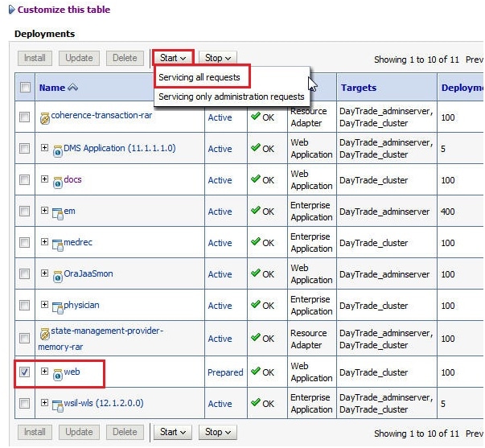485x448 pixels.
Task: Expand the docs tree node
Action: [x=44, y=179]
